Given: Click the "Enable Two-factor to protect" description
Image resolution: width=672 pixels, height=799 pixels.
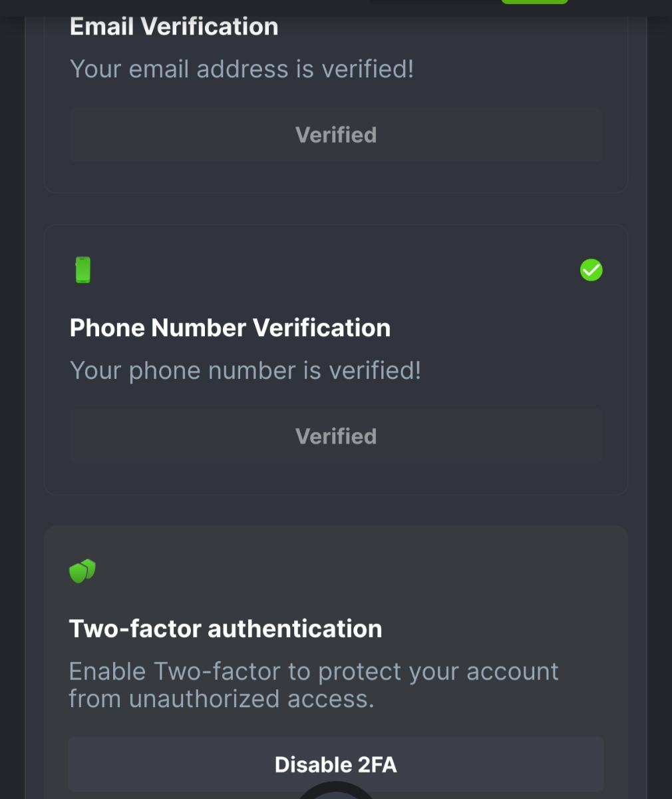Looking at the screenshot, I should pos(313,672).
